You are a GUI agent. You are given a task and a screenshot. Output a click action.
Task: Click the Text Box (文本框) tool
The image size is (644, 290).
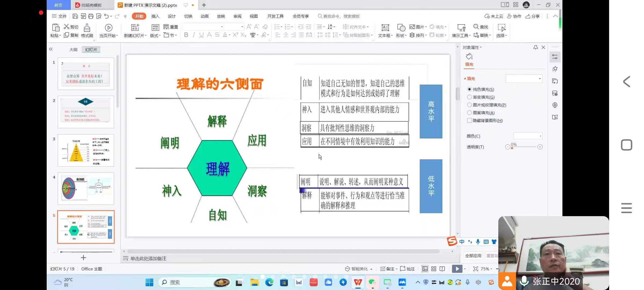coord(385,28)
